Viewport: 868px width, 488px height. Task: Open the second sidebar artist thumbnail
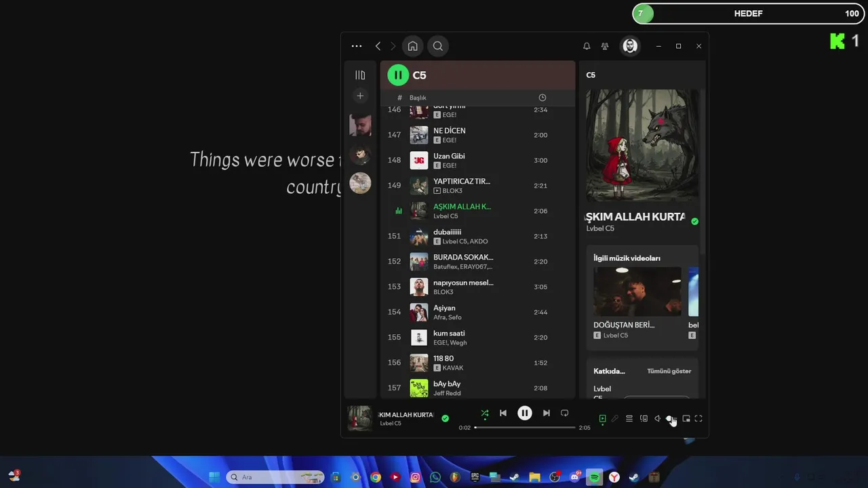[360, 154]
